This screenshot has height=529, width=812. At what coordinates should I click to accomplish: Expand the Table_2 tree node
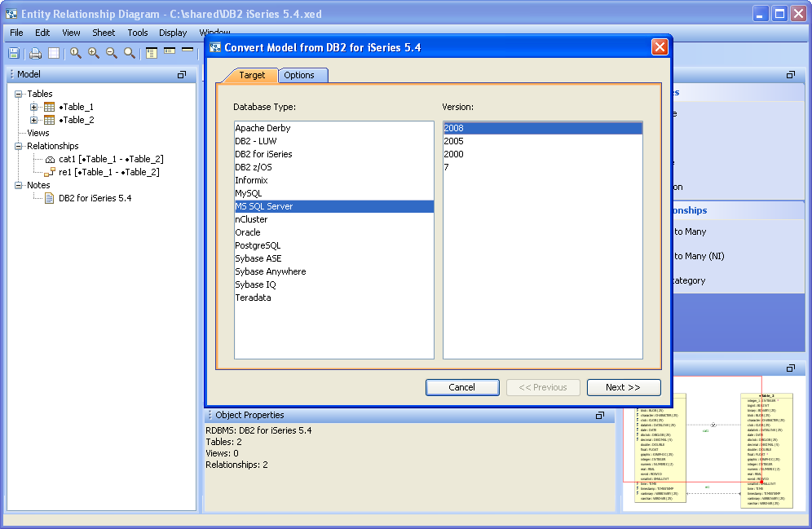coord(33,120)
